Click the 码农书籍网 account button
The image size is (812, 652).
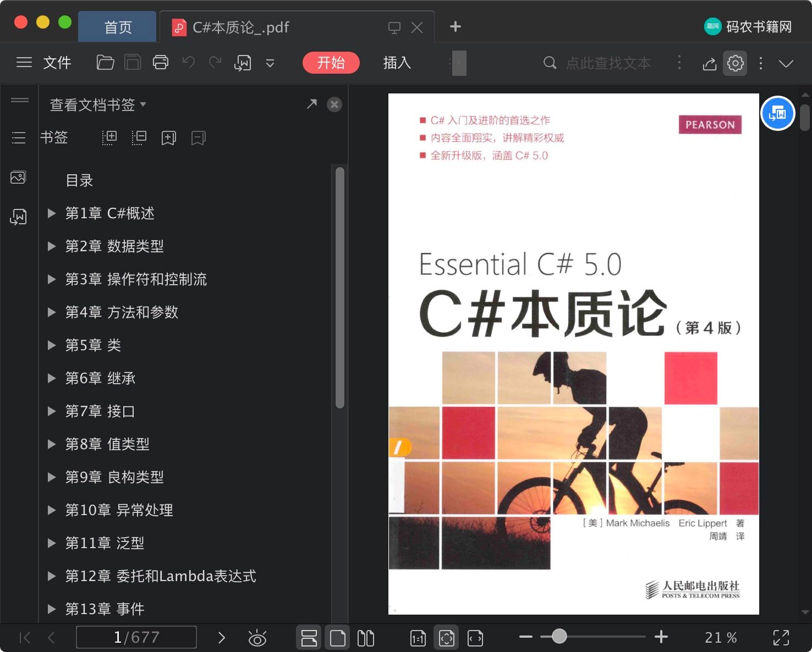748,26
